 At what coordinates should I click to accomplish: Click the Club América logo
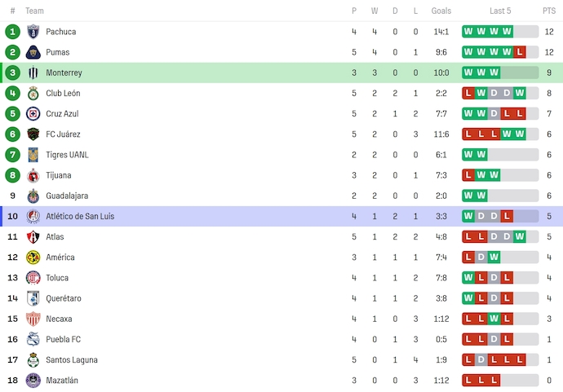coord(33,258)
